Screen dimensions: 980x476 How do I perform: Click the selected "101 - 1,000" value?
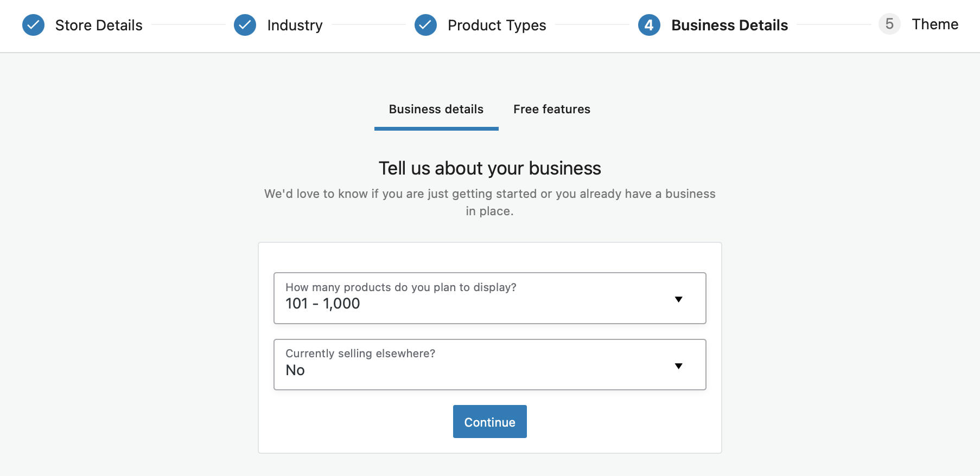click(323, 304)
